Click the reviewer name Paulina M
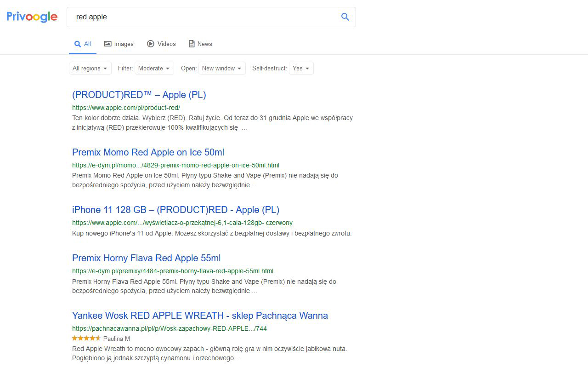 tap(117, 339)
